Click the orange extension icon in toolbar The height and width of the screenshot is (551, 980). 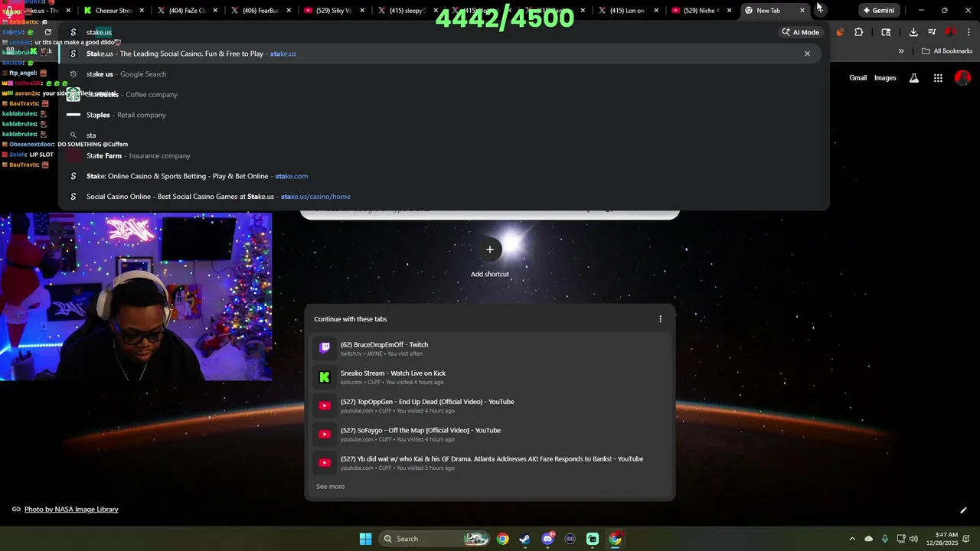[840, 32]
